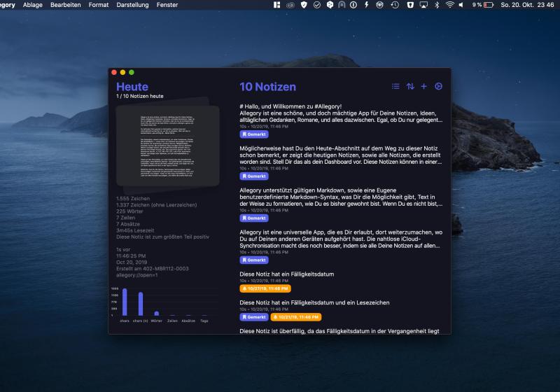The width and height of the screenshot is (560, 392).
Task: Open the Darstellung menu
Action: (x=132, y=5)
